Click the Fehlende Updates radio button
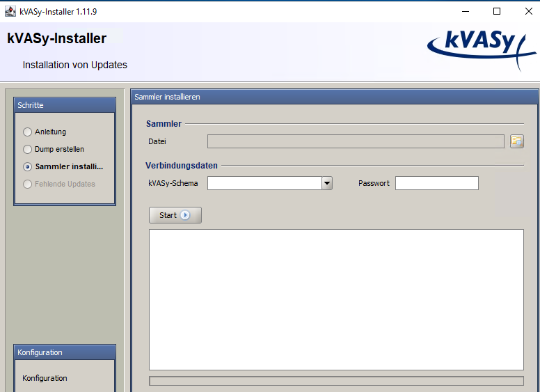Image resolution: width=540 pixels, height=392 pixels. click(28, 184)
